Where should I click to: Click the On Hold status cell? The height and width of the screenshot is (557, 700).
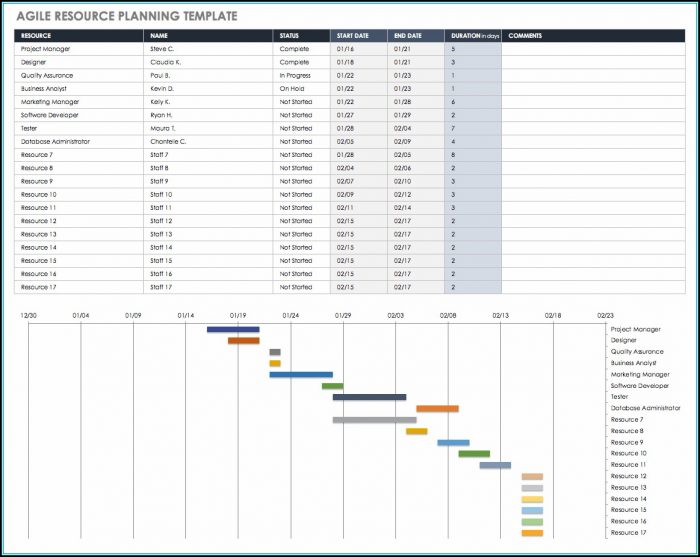[301, 89]
